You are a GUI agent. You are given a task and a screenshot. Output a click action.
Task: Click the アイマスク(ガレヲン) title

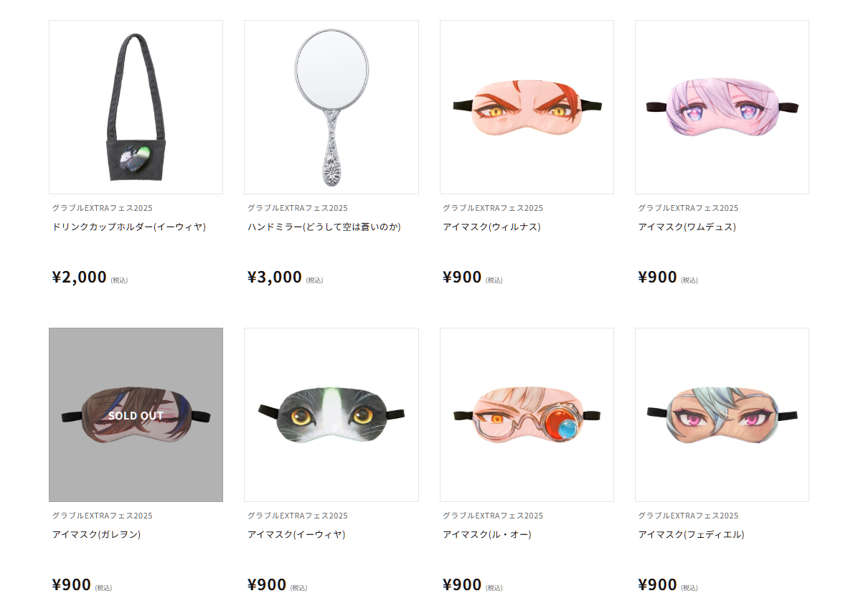pyautogui.click(x=96, y=534)
